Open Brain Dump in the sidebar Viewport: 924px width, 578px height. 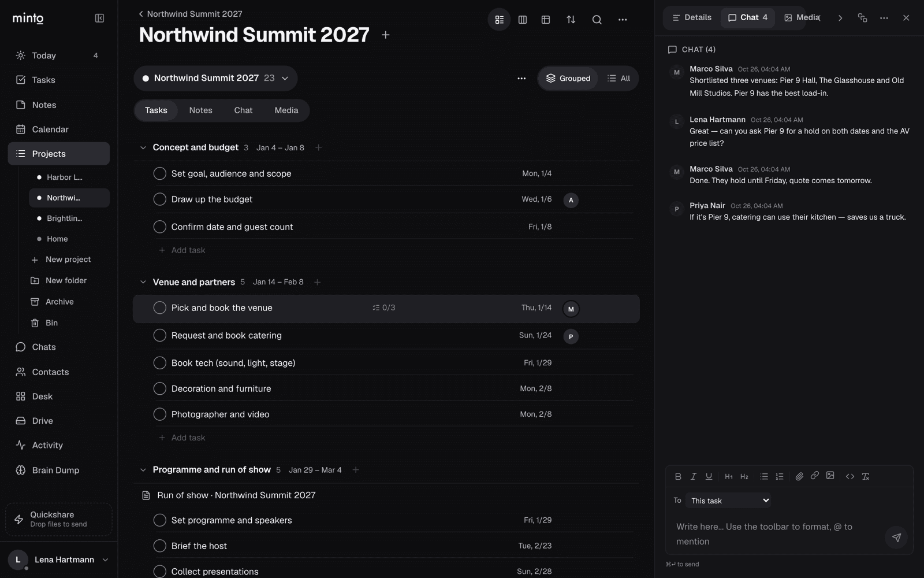pos(59,470)
